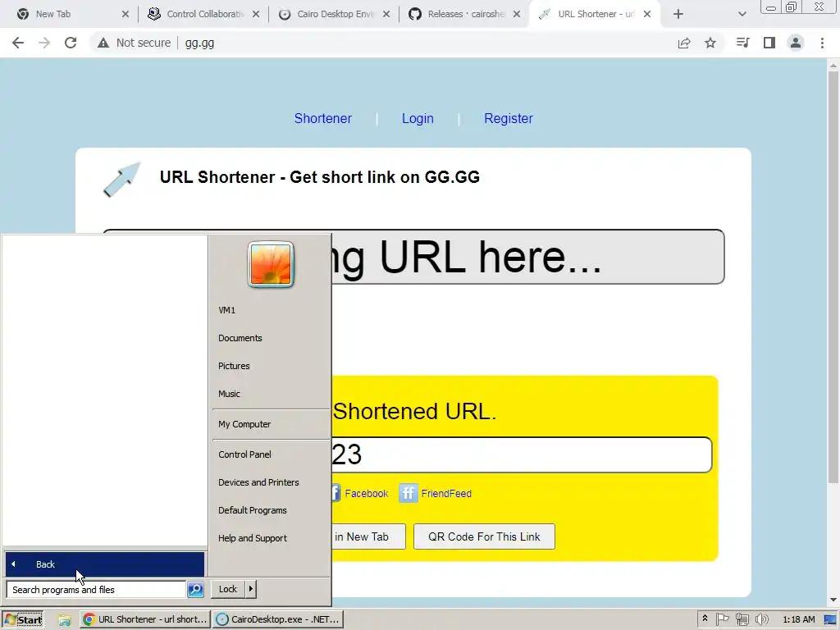This screenshot has width=840, height=630.
Task: Click the show desktop icon in tray
Action: click(x=830, y=620)
